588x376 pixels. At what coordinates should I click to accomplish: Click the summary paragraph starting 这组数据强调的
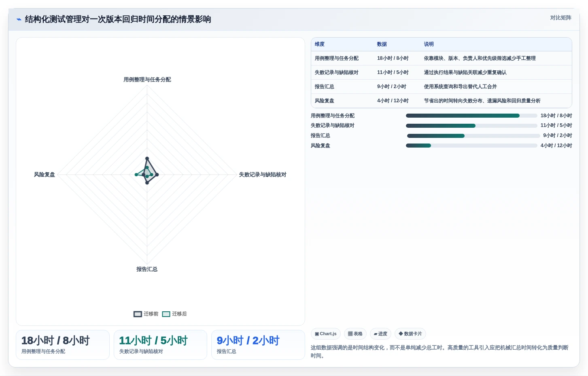coord(440,352)
